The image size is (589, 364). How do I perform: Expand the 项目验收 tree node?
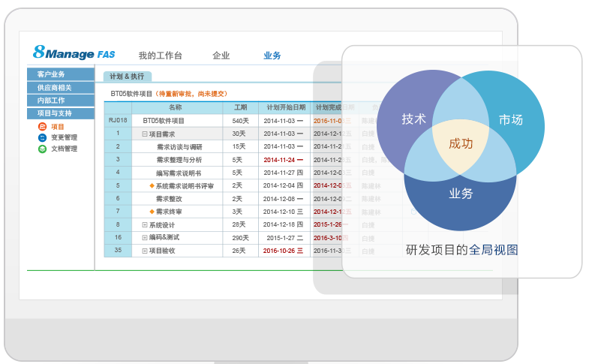pos(145,251)
